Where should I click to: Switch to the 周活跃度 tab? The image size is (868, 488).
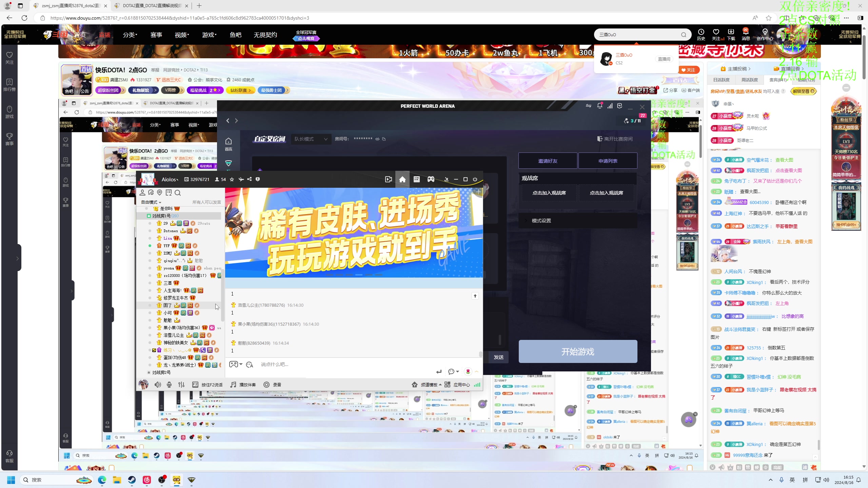point(749,80)
